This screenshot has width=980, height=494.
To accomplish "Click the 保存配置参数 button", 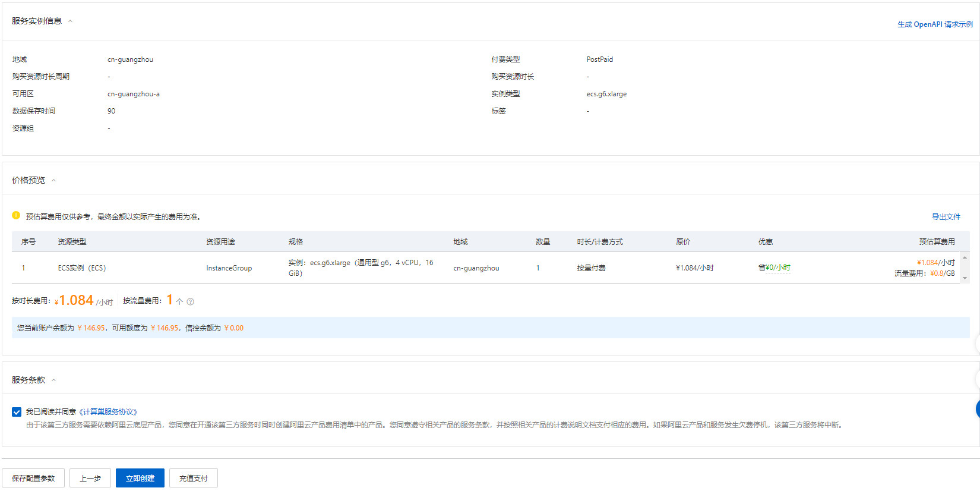I will click(33, 478).
